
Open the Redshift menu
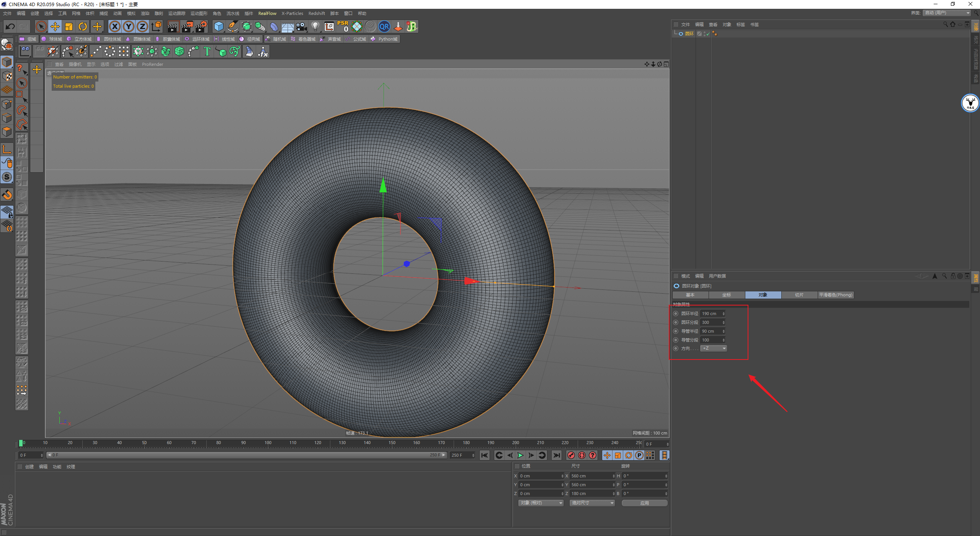pos(317,13)
